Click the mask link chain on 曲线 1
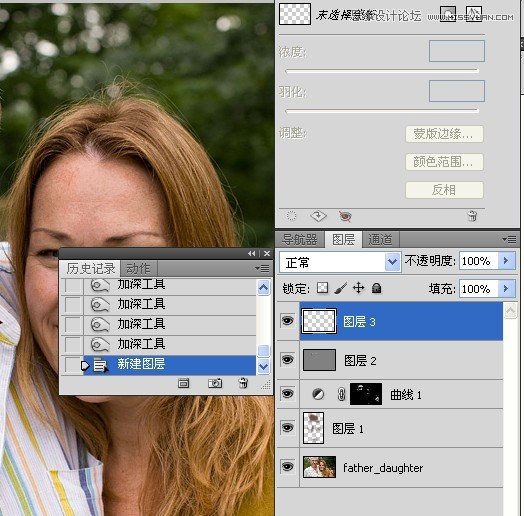524x516 pixels. 341,394
